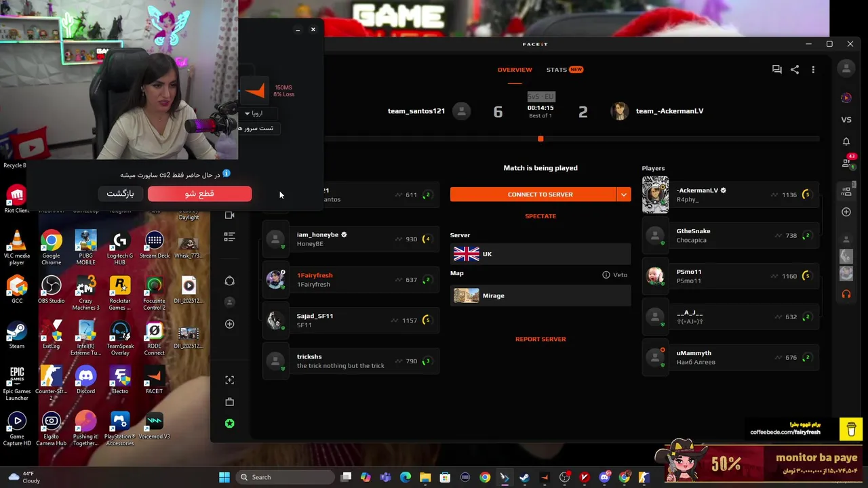Open -AckermanLV player card
This screenshot has height=488, width=868.
[x=730, y=195]
